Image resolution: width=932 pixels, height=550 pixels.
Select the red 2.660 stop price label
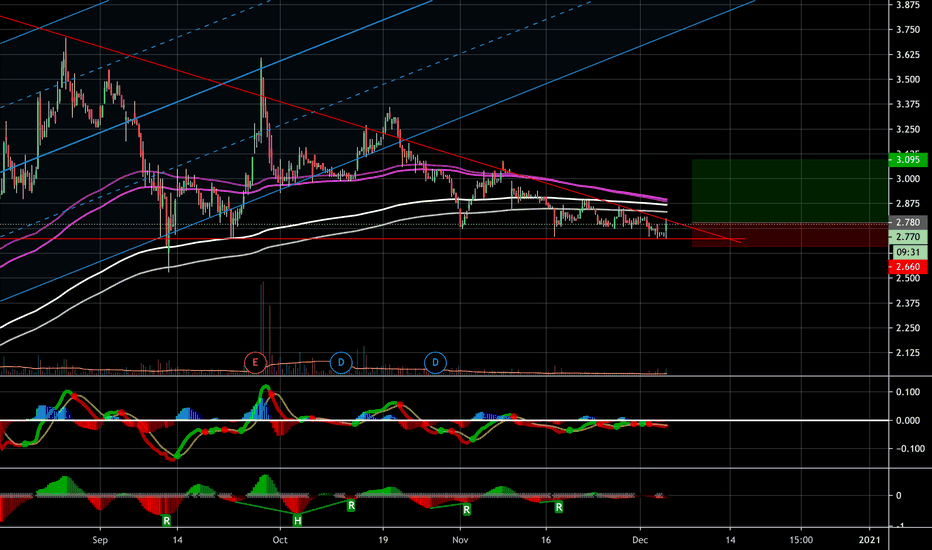coord(908,266)
